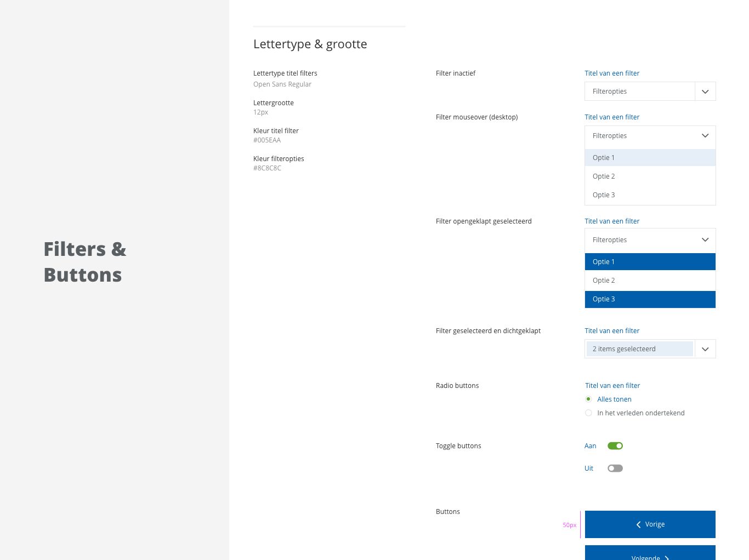Select Optie 2 in mouseover filter list
This screenshot has width=749, height=560.
[x=650, y=176]
